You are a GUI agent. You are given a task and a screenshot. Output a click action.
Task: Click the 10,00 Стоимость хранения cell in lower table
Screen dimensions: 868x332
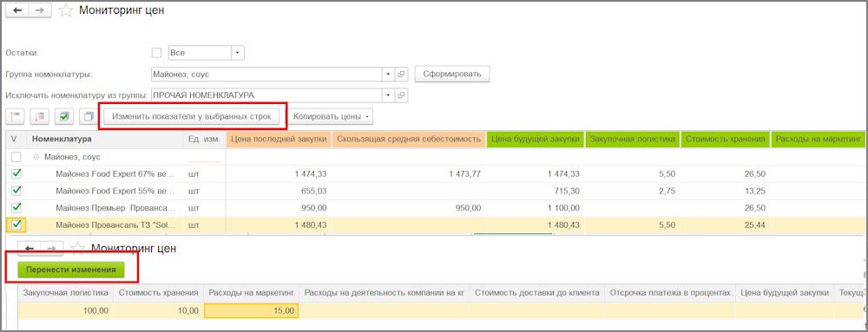click(159, 311)
